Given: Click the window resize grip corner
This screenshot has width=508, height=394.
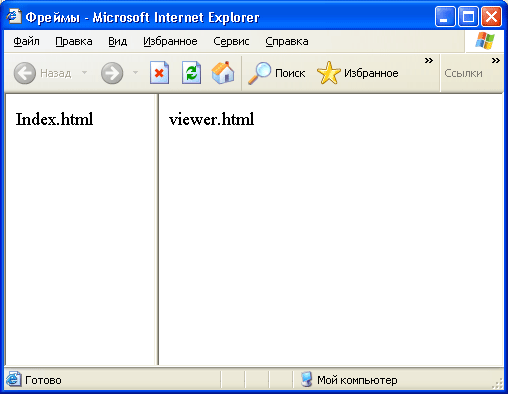Looking at the screenshot, I should tap(498, 383).
